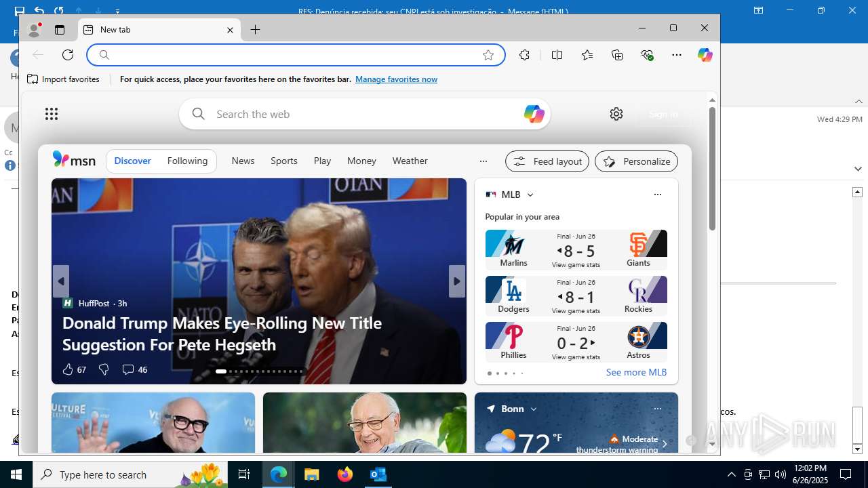
Task: Open Moderate thunderstorm warning arrow
Action: pyautogui.click(x=665, y=445)
